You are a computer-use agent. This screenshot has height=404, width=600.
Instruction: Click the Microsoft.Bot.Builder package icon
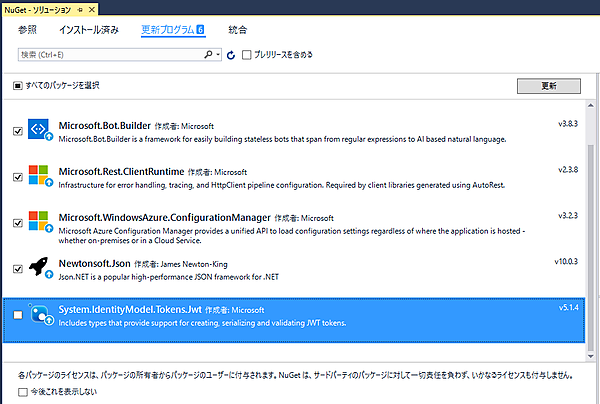pos(39,129)
